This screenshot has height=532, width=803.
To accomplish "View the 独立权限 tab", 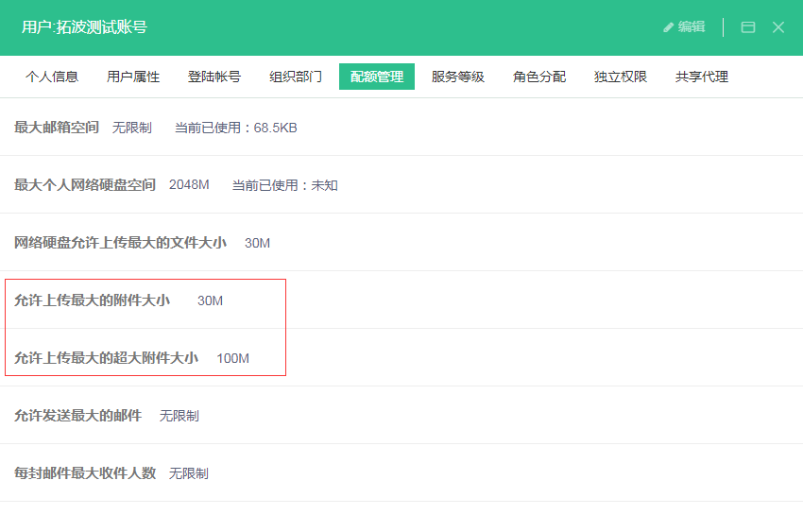I will pyautogui.click(x=621, y=77).
